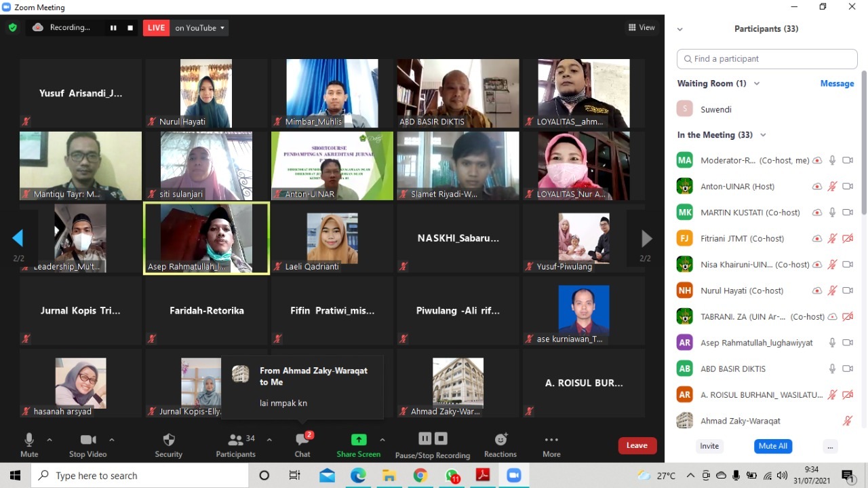This screenshot has height=488, width=868.
Task: Click the green Share Screen icon
Action: pyautogui.click(x=359, y=440)
